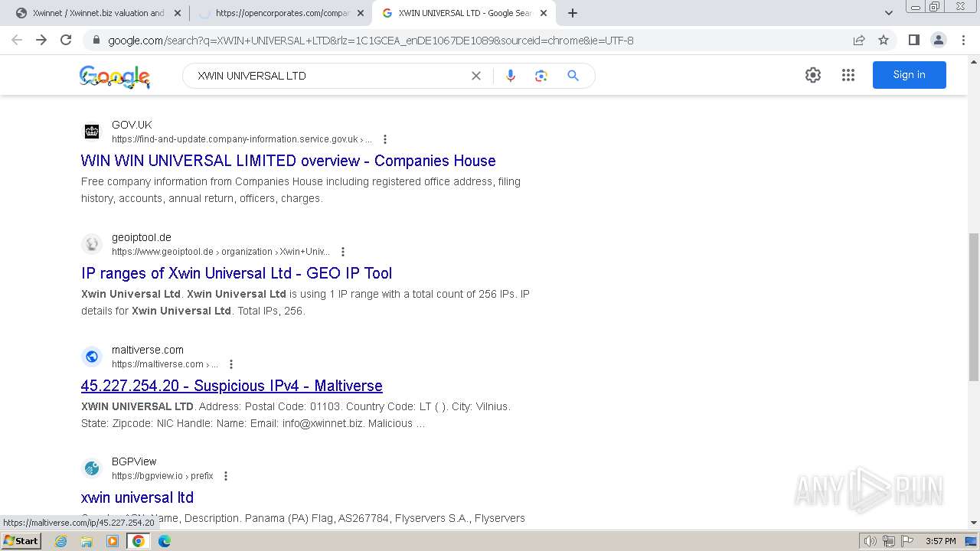
Task: Open Action Center flag tray icon
Action: 906,541
